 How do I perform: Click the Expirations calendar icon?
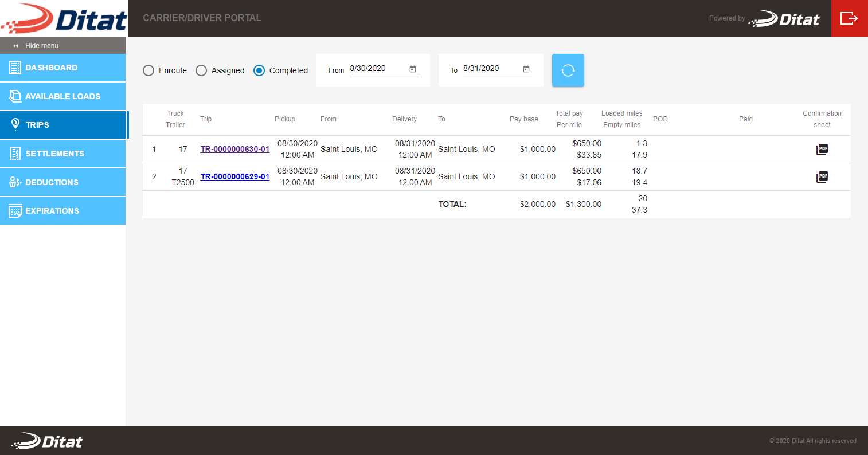point(15,210)
